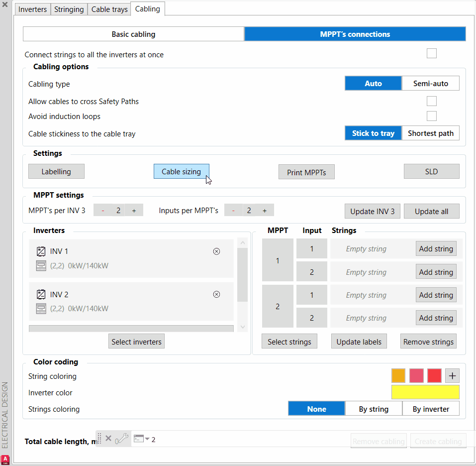Close the floating command line with its X icon
The height and width of the screenshot is (466, 476).
pos(108,439)
